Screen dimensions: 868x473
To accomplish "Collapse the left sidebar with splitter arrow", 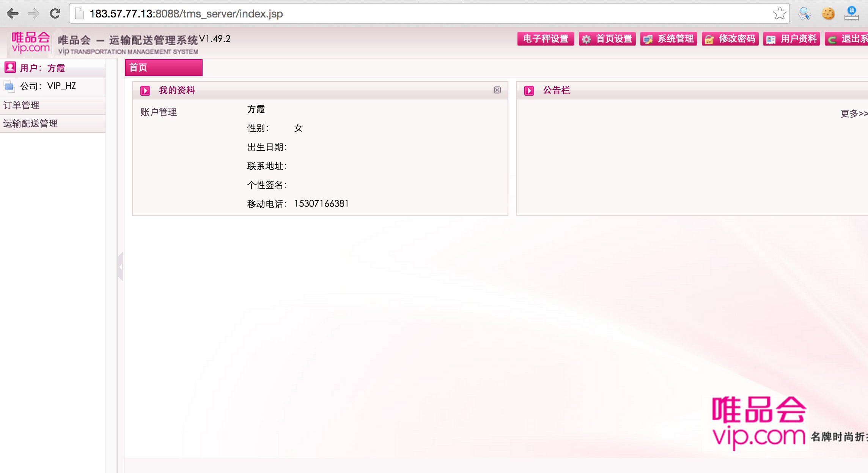I will click(x=121, y=266).
